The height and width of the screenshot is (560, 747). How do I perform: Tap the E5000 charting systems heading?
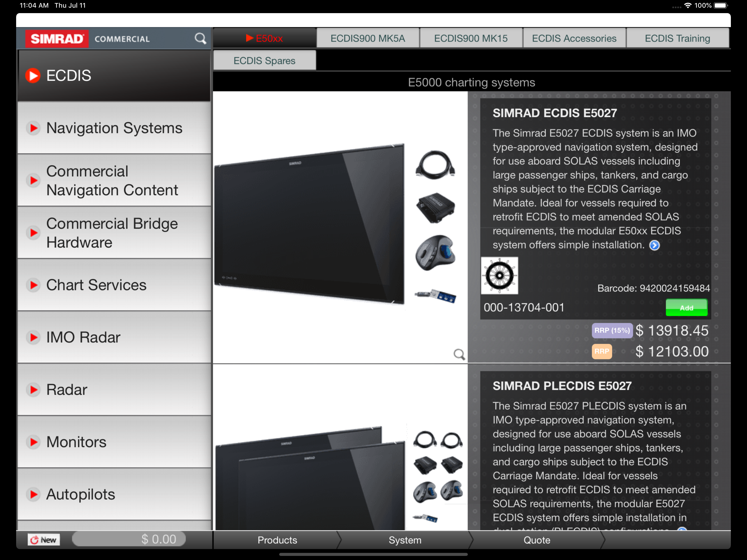point(471,82)
